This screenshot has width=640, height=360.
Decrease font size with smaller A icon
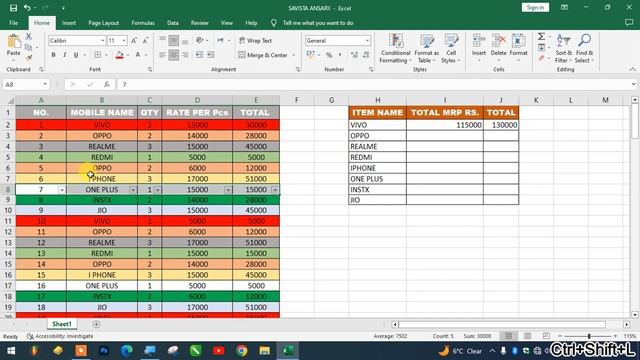coord(145,40)
